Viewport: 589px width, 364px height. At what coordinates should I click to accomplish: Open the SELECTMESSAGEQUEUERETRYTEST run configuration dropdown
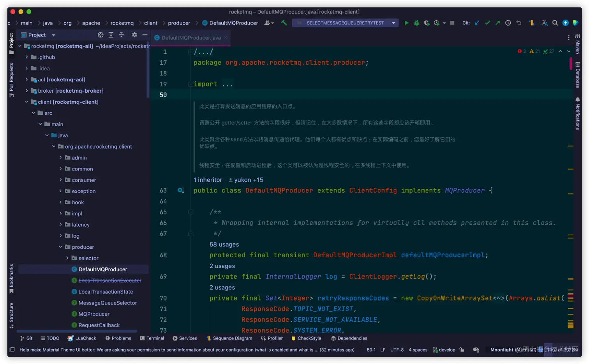point(346,23)
